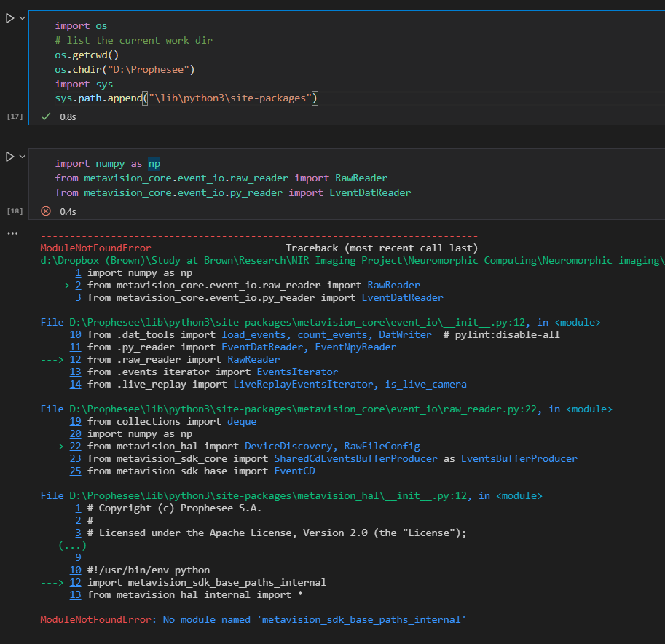Viewport: 665px width, 644px height.
Task: Click the (...) collapsed lines marker
Action: coord(72,545)
